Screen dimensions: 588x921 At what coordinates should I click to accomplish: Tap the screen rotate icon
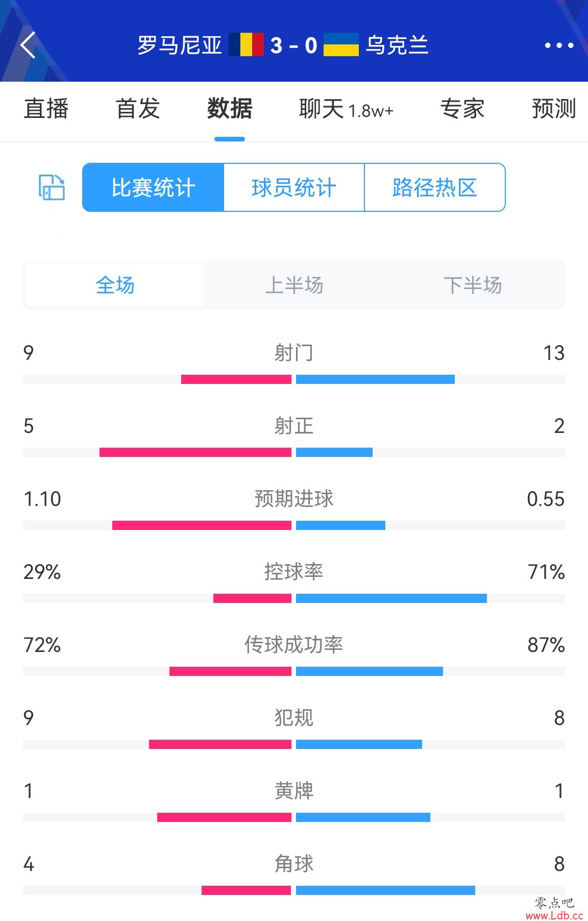(x=52, y=187)
